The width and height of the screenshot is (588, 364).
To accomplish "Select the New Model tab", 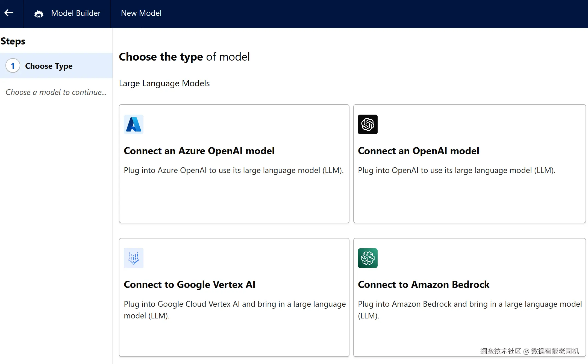I will pos(141,13).
